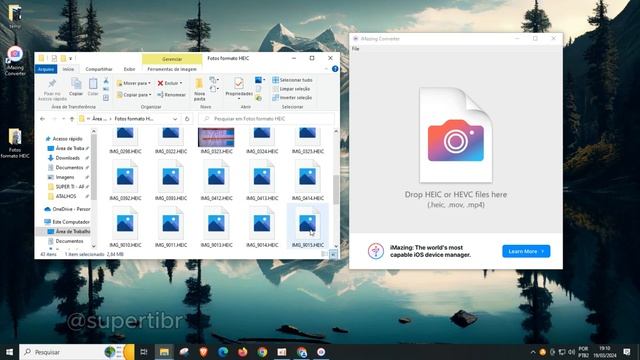The image size is (640, 360).
Task: Open the Arquivo tab
Action: (46, 69)
